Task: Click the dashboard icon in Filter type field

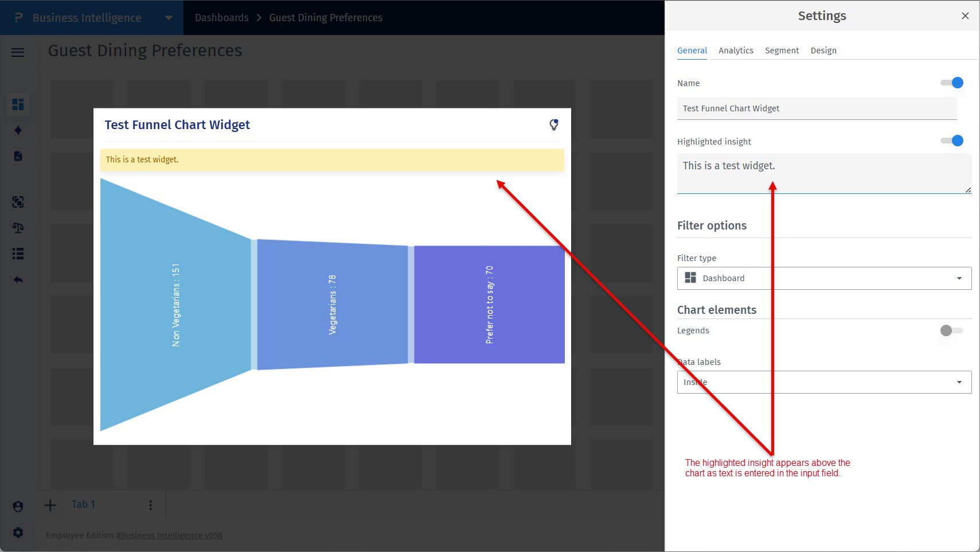Action: [x=690, y=278]
